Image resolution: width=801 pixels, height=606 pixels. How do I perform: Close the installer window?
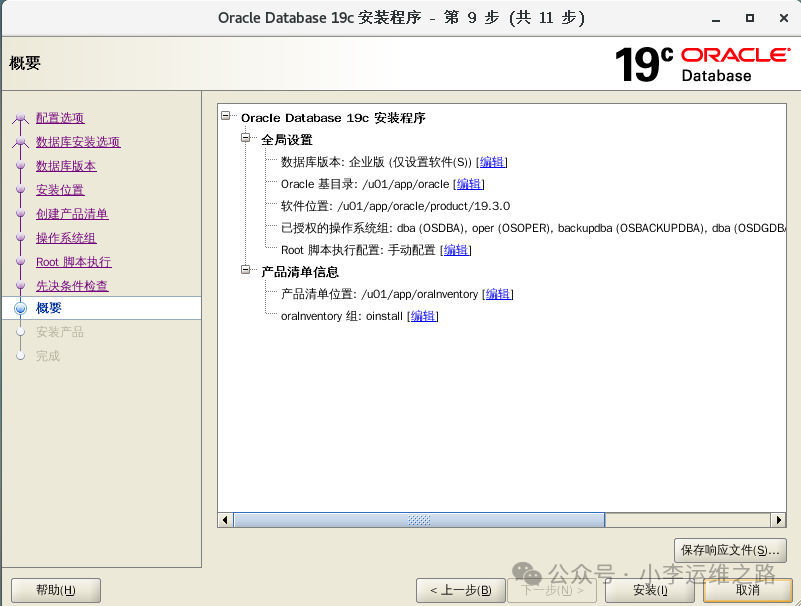784,18
